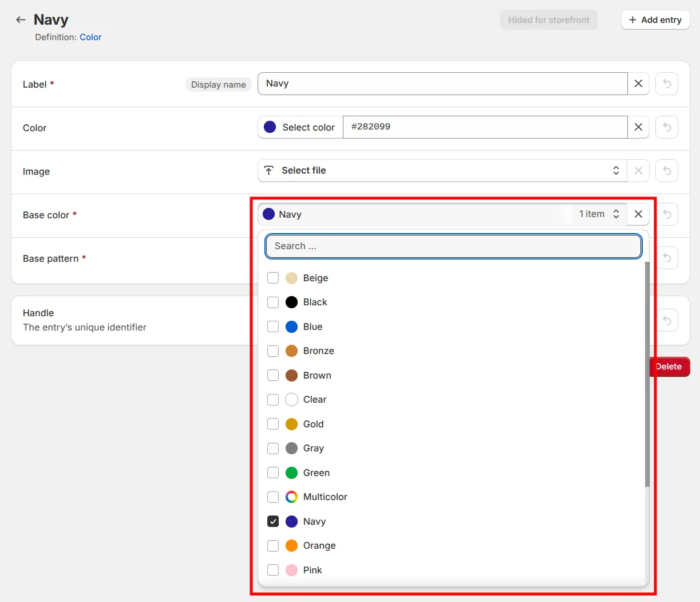The image size is (700, 602).
Task: Click the hex color input #282099
Action: point(485,127)
